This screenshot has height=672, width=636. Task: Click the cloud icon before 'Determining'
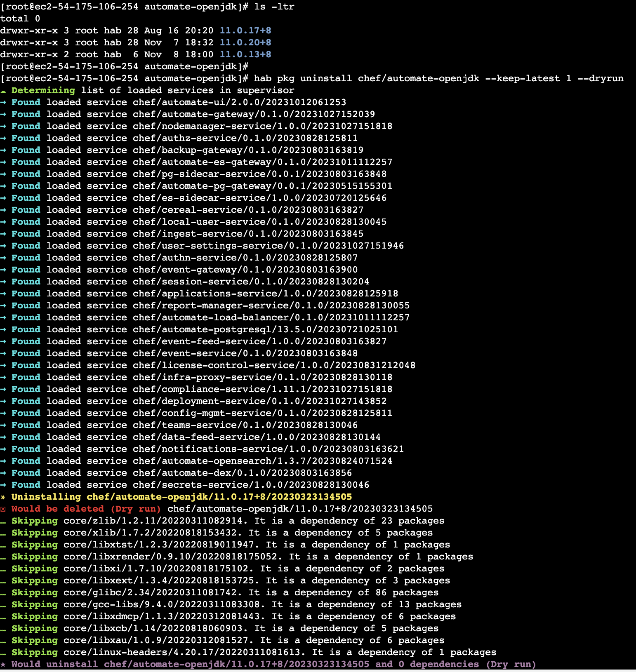(3, 91)
